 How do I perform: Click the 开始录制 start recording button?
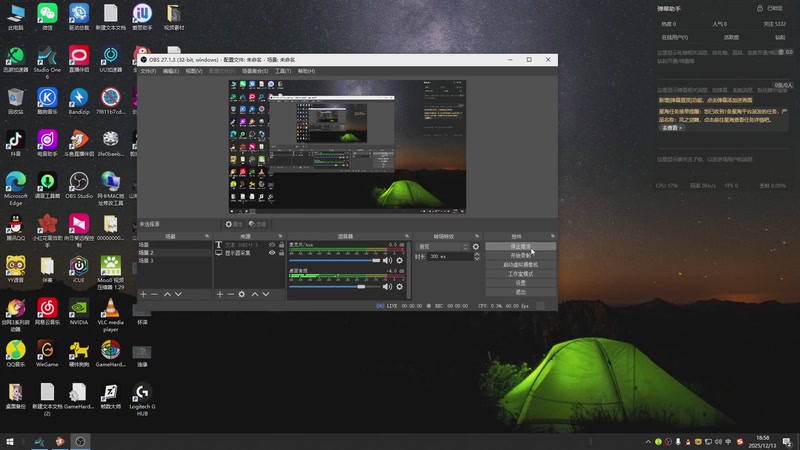click(x=520, y=256)
